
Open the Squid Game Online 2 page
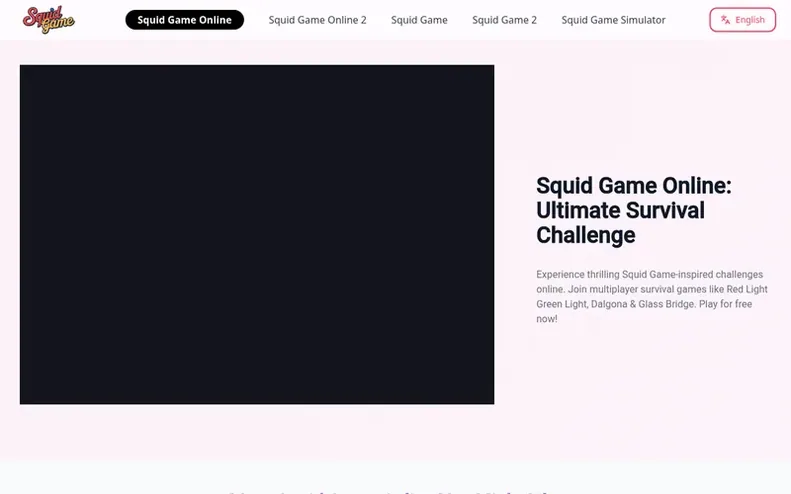[x=317, y=20]
